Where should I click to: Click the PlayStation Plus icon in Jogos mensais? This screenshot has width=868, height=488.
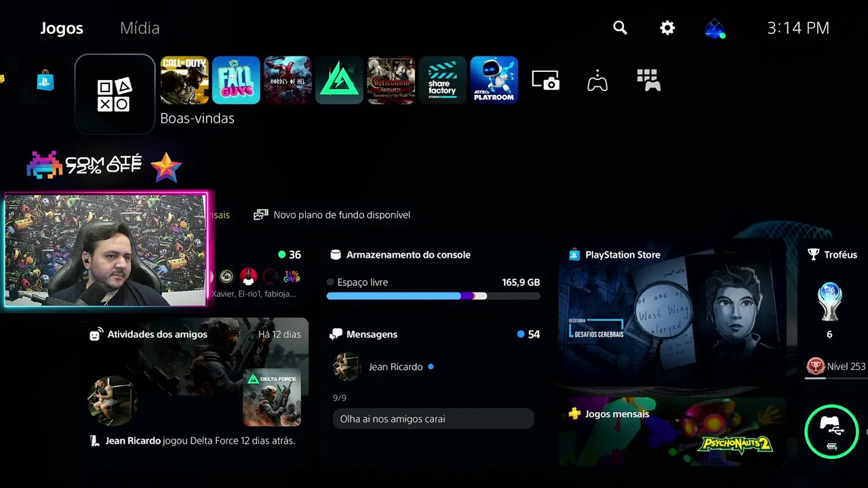574,413
